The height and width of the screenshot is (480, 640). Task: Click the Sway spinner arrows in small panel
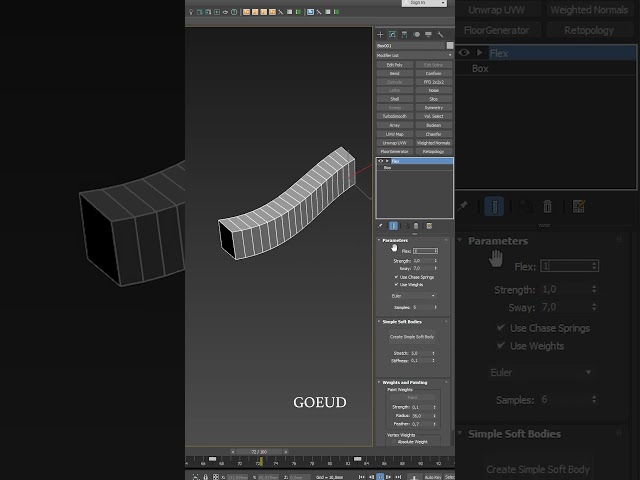436,269
